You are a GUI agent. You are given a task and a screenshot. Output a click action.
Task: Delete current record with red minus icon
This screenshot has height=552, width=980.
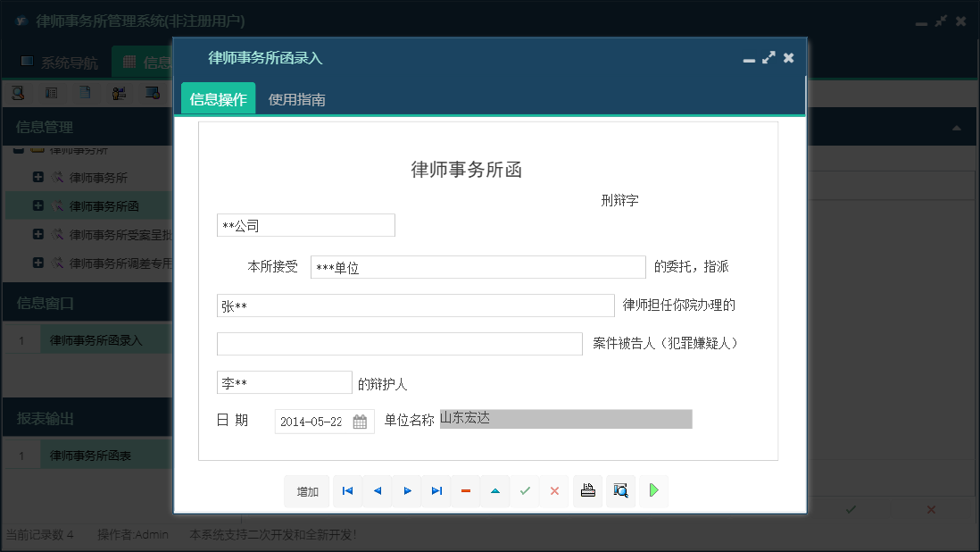pyautogui.click(x=465, y=490)
